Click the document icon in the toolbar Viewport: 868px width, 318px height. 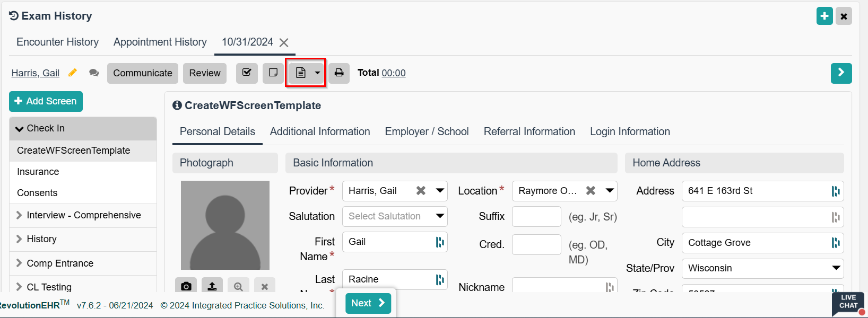301,73
